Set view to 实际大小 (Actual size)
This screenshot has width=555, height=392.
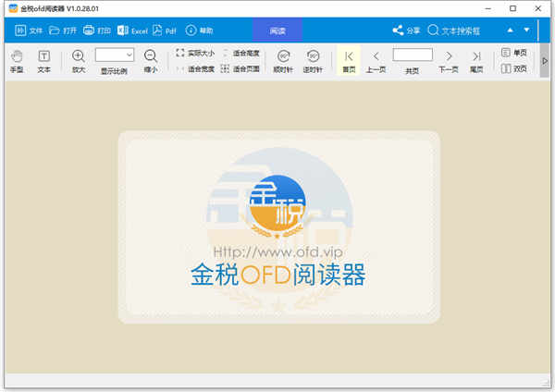click(195, 53)
